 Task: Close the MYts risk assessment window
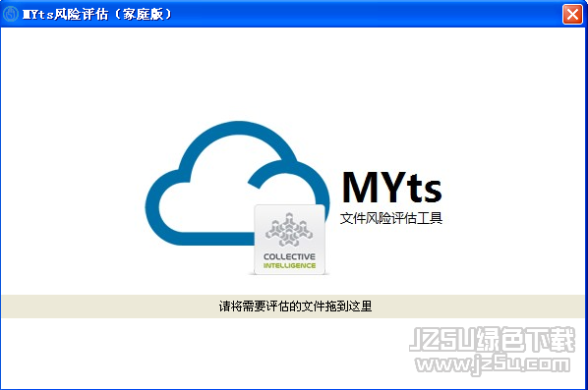coord(572,15)
